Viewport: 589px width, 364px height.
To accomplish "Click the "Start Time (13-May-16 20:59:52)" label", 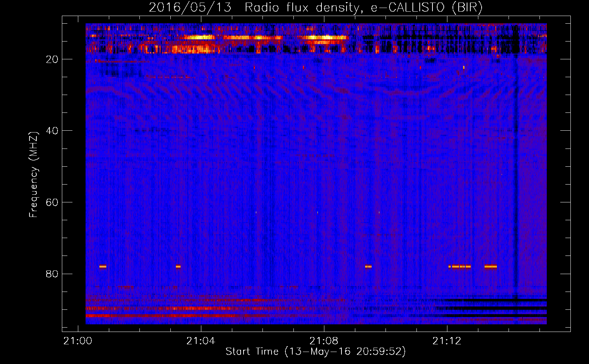I will point(316,352).
